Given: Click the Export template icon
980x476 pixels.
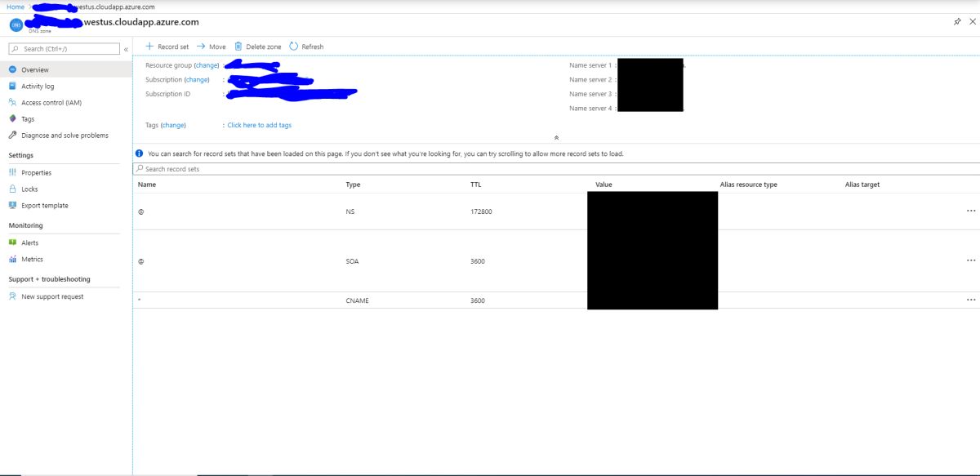Looking at the screenshot, I should 12,205.
